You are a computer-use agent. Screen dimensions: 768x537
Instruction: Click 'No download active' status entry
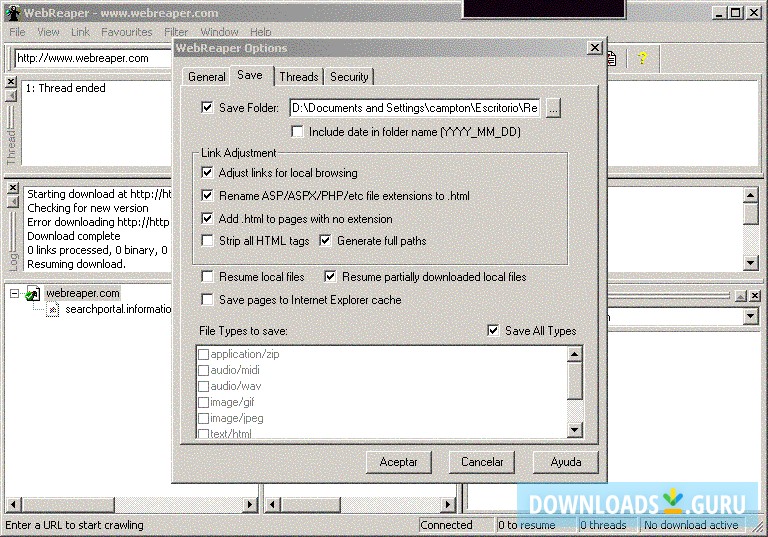click(691, 525)
